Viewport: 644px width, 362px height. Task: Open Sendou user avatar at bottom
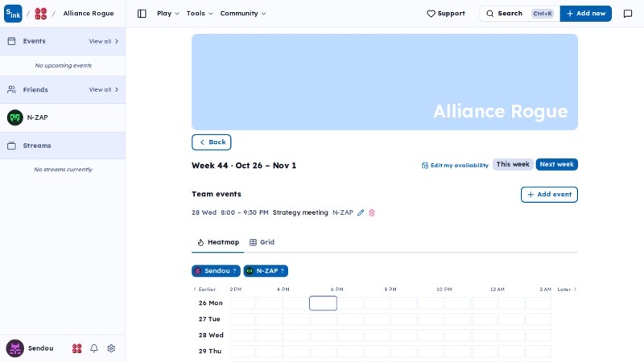click(x=14, y=348)
